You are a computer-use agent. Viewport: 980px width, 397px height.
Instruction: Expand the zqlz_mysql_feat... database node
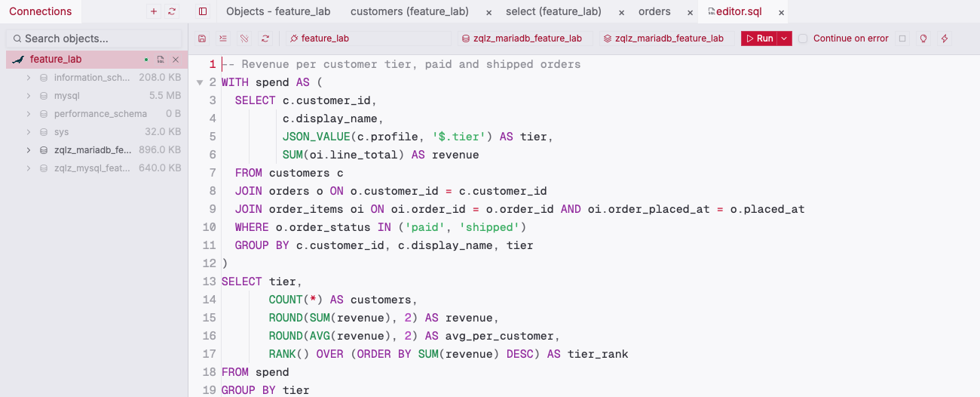pyautogui.click(x=29, y=168)
